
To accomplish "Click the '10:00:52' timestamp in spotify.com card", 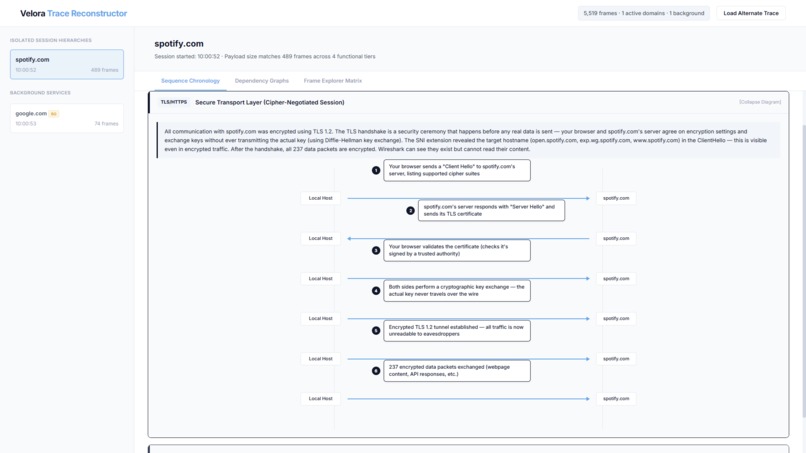I will [x=26, y=70].
